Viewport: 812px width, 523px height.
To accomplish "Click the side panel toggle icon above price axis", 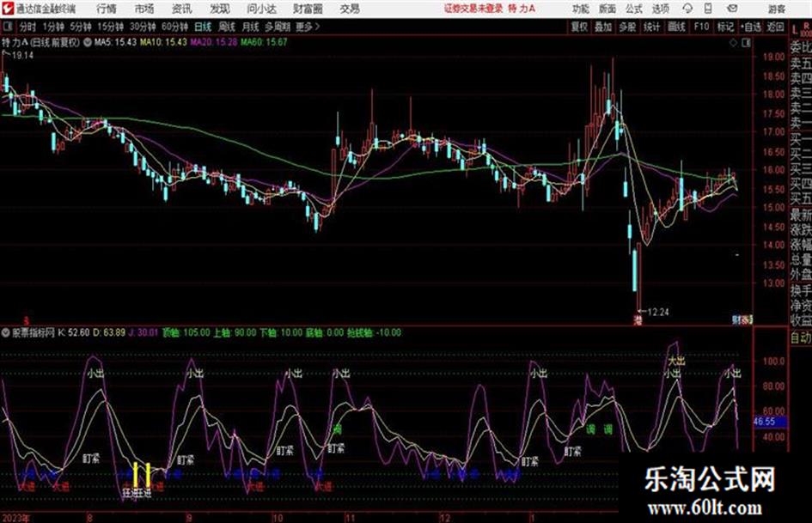I will tap(746, 43).
